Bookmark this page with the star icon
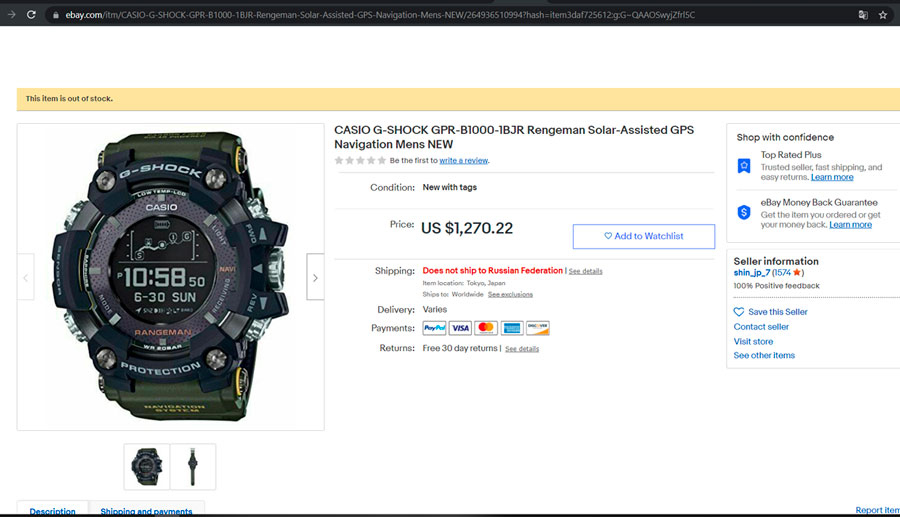This screenshot has width=900, height=517. pyautogui.click(x=883, y=15)
